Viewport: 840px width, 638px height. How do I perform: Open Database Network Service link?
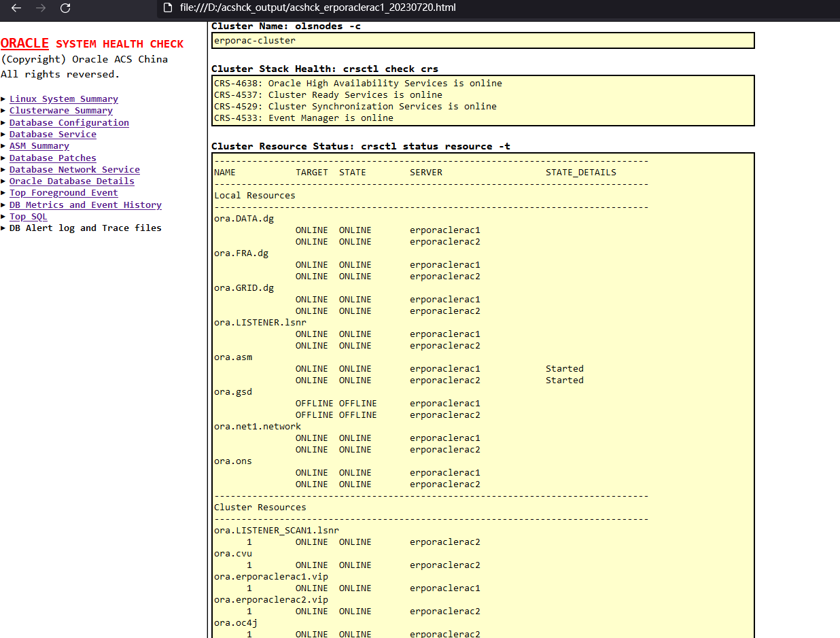pyautogui.click(x=75, y=170)
